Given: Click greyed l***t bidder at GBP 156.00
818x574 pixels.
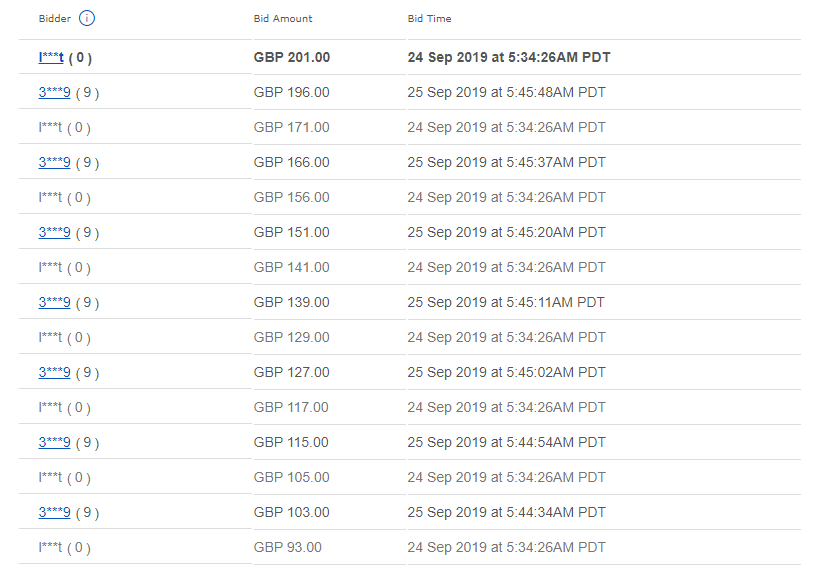Looking at the screenshot, I should click(65, 197).
